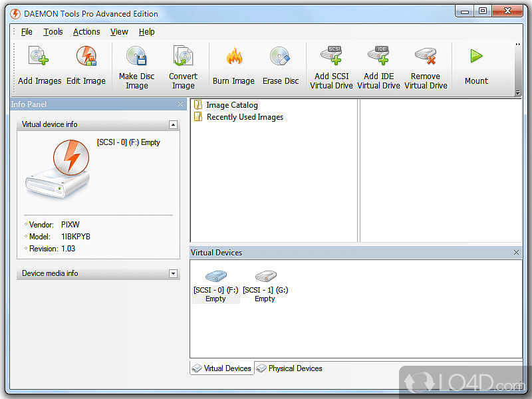The height and width of the screenshot is (399, 532).
Task: Open the toolbar overflow chevron menu
Action: point(517,44)
